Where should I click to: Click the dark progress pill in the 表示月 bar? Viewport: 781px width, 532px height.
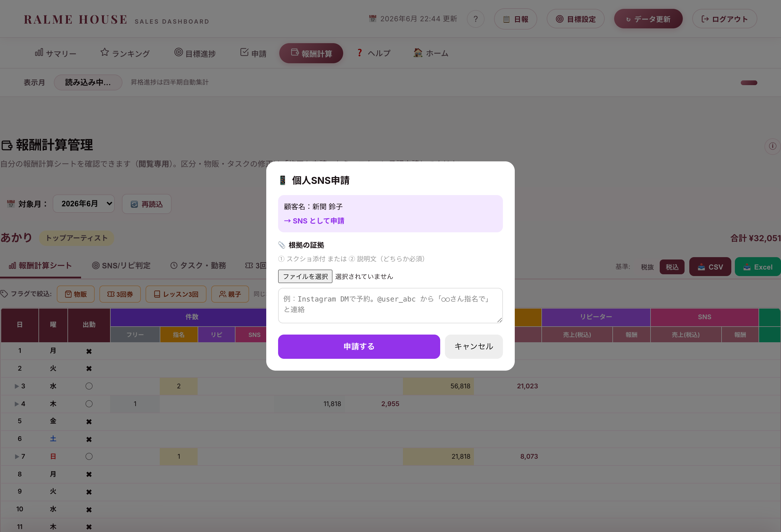[749, 82]
